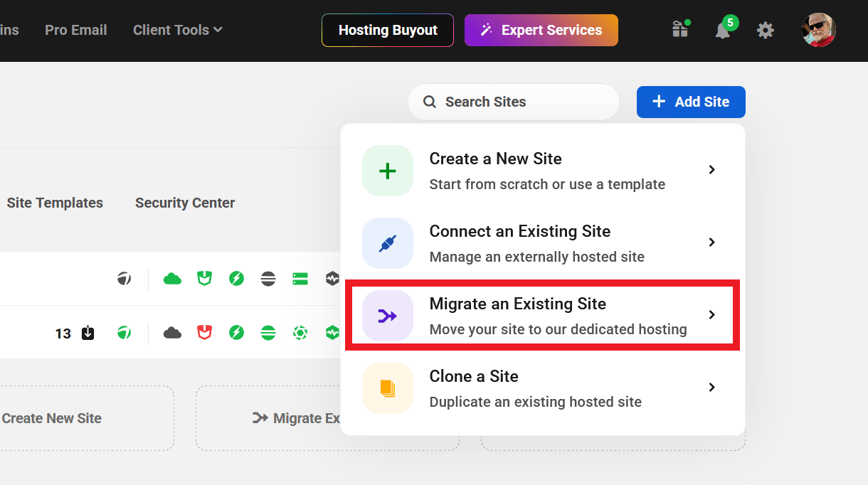Click the red Defender shield icon
This screenshot has width=868, height=485.
point(205,332)
